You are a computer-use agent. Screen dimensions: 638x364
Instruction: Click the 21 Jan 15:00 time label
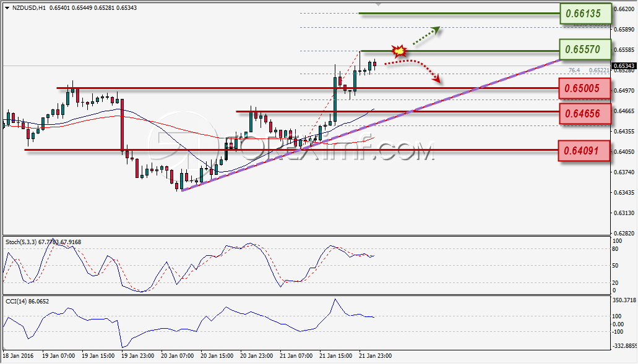(x=336, y=356)
